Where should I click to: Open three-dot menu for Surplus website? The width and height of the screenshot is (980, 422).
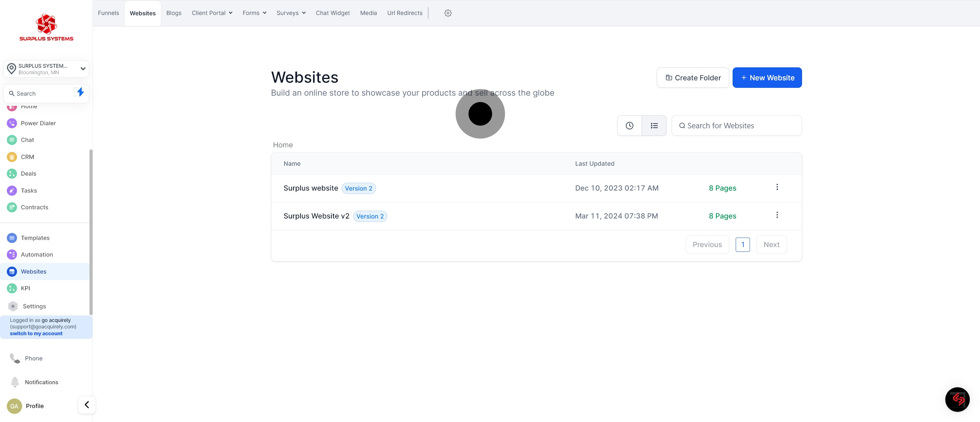tap(777, 187)
